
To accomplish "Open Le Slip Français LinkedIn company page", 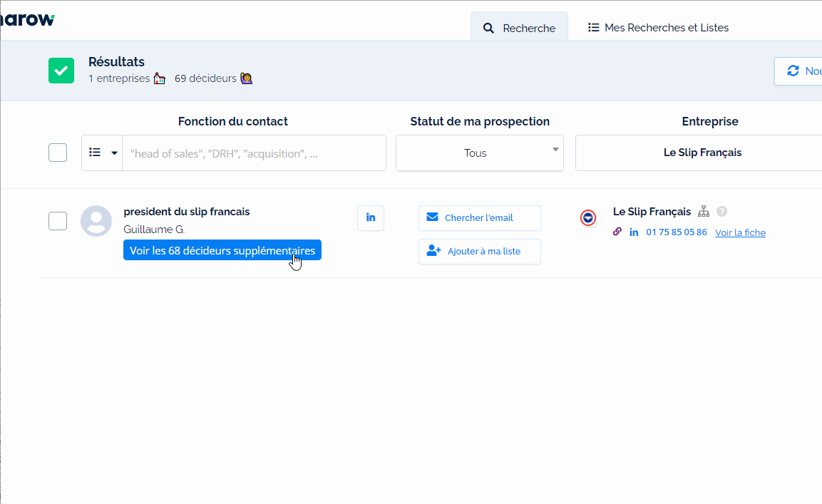I will 634,232.
